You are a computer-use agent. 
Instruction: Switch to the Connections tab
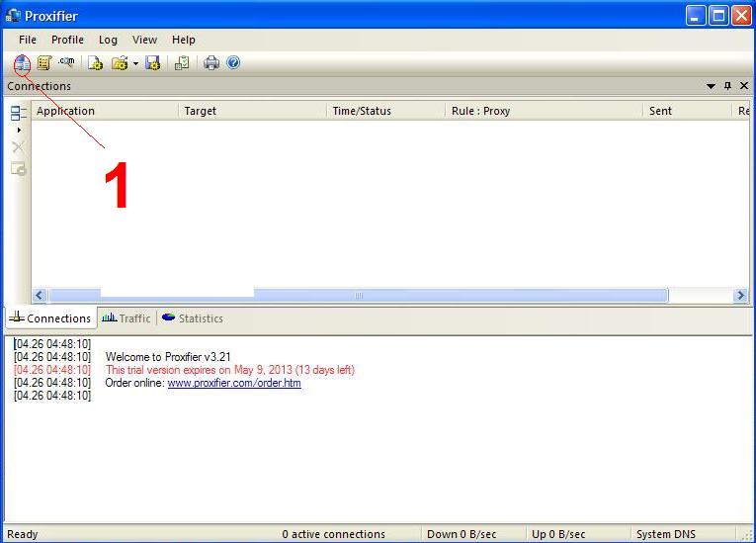(x=50, y=318)
